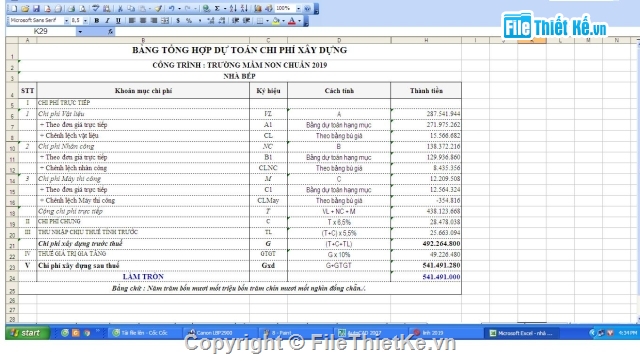This screenshot has height=361, width=640.
Task: Toggle underline formatting
Action: click(118, 20)
